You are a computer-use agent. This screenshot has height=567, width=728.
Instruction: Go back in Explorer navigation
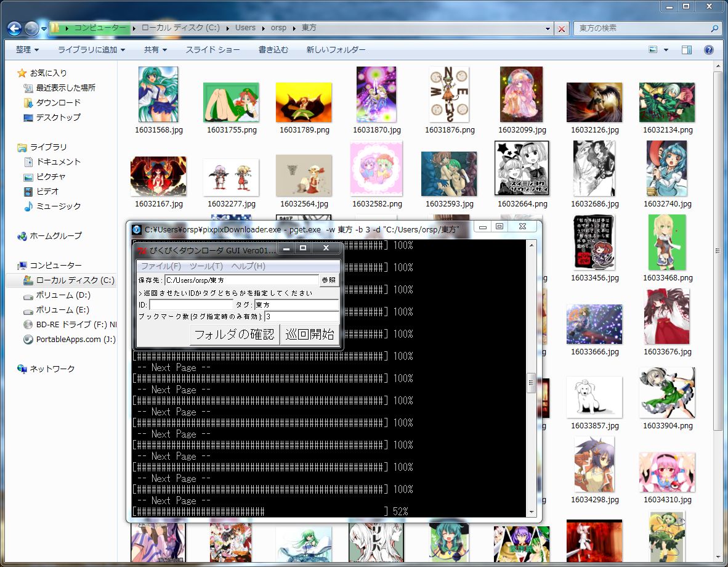(x=14, y=28)
